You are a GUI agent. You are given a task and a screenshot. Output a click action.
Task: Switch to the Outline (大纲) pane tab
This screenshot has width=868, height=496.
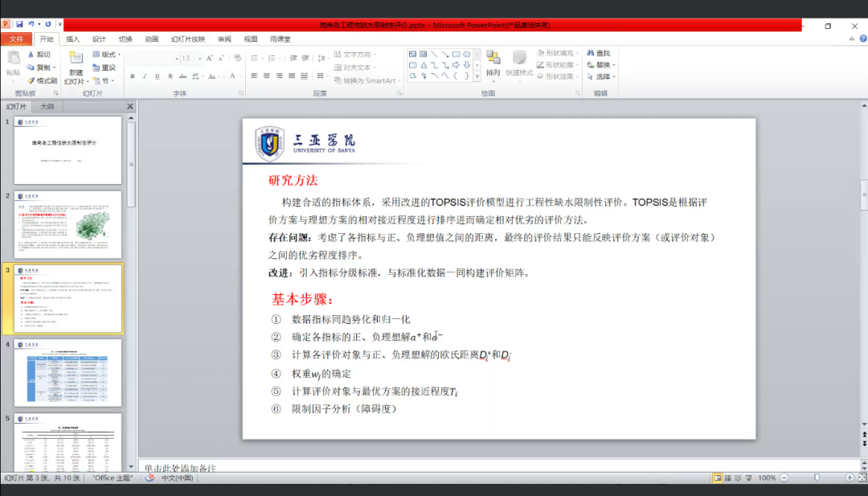(x=47, y=106)
